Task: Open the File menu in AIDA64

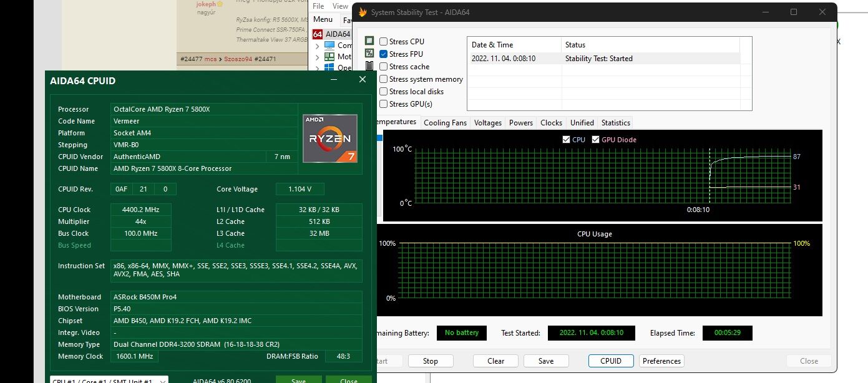Action: pyautogui.click(x=318, y=6)
